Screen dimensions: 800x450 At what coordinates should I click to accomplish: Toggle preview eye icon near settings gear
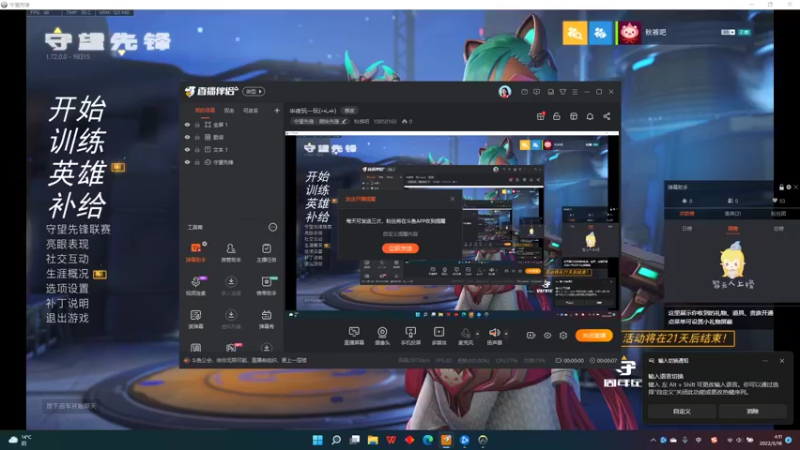547,335
